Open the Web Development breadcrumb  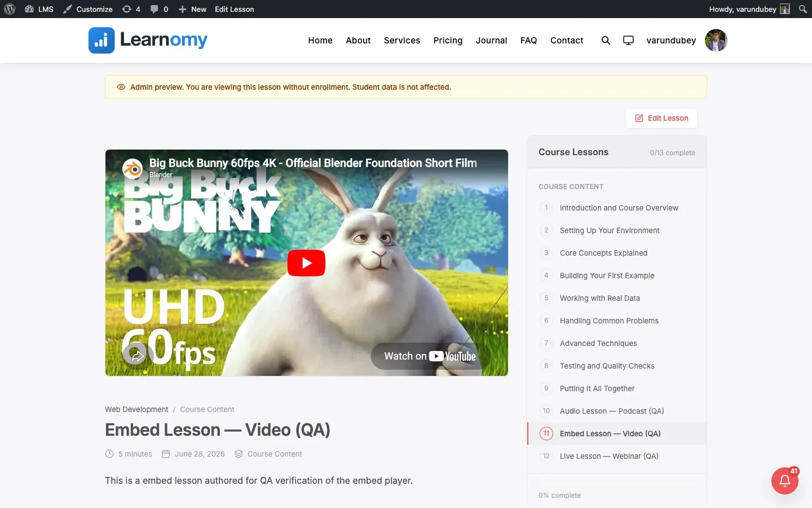(136, 409)
